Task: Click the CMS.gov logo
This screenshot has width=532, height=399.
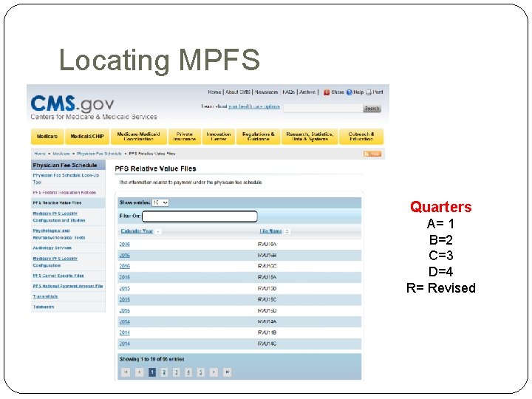Action: pos(72,103)
